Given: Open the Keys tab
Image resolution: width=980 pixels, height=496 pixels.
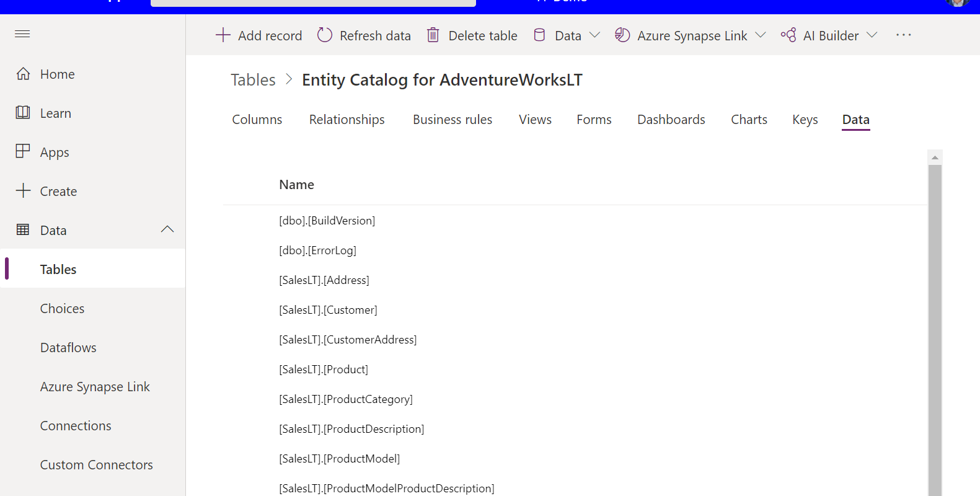Looking at the screenshot, I should pos(805,119).
